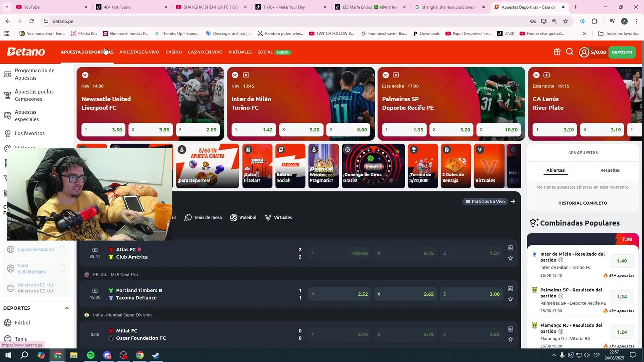The width and height of the screenshot is (644, 362).
Task: Open the Fútbol sport icon in sidebar
Action: click(8, 323)
